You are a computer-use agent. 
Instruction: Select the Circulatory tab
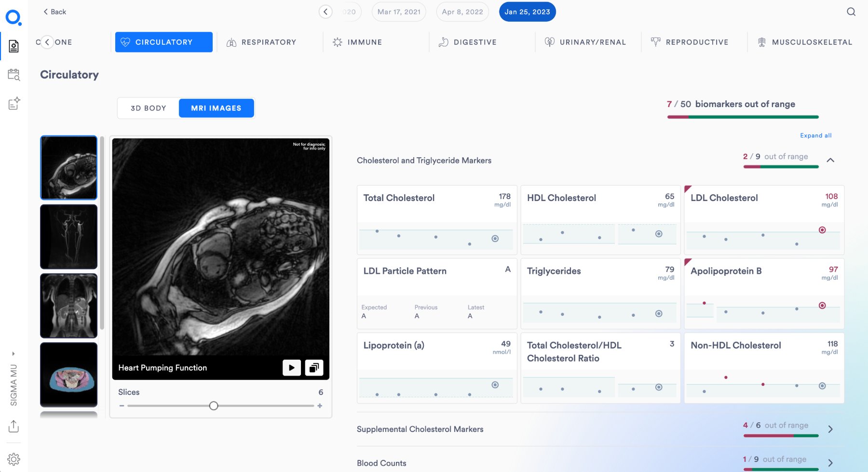point(164,42)
